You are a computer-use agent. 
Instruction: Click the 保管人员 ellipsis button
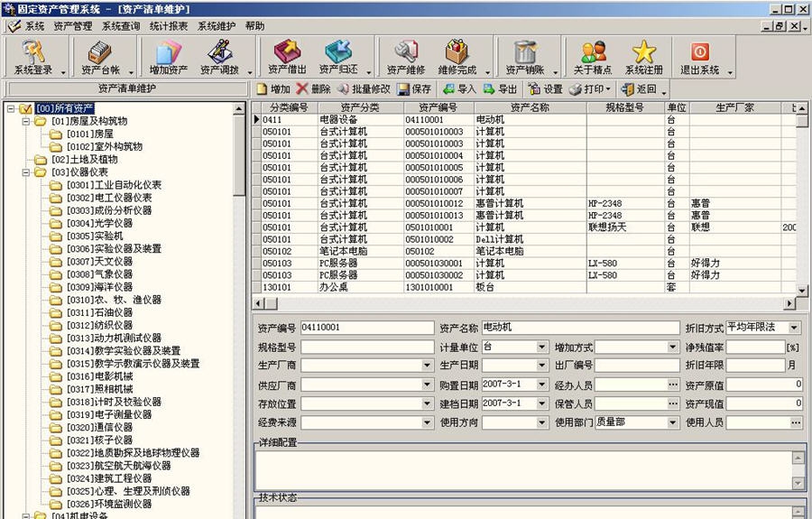pyautogui.click(x=673, y=403)
